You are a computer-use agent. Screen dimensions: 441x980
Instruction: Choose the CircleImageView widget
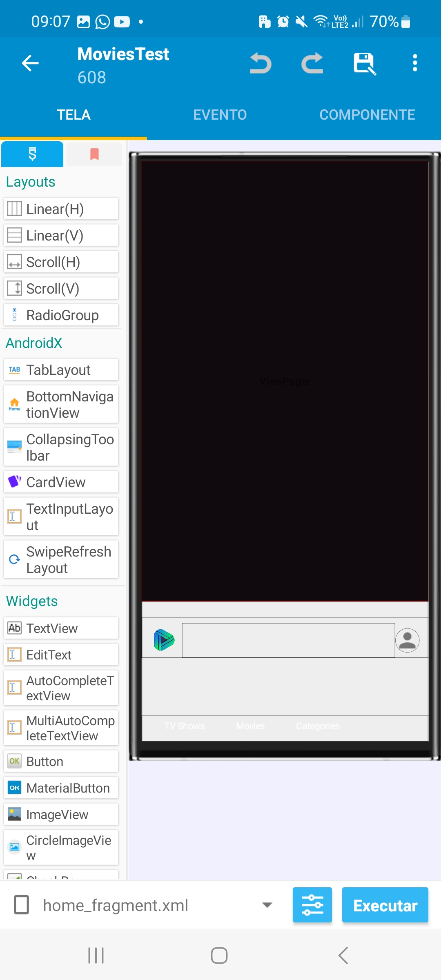click(61, 847)
